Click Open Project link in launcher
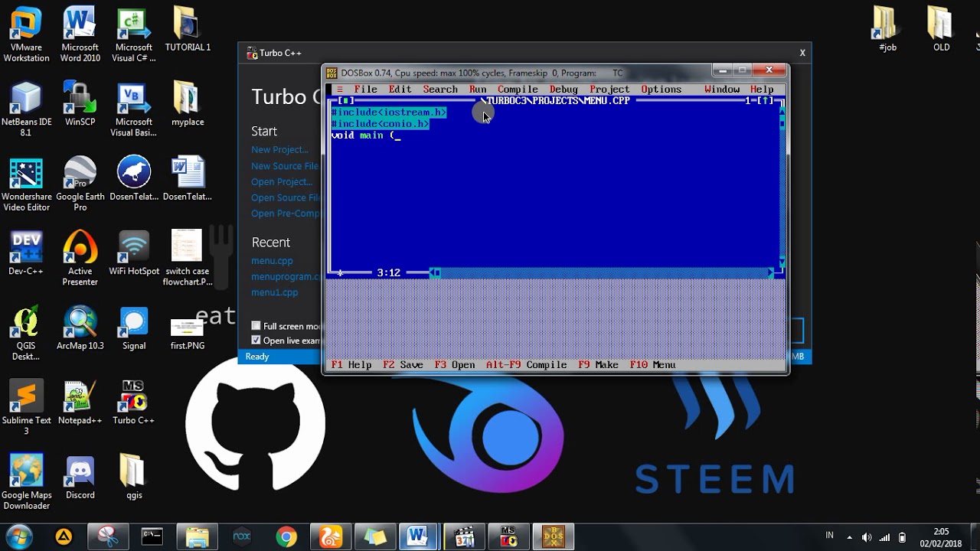This screenshot has width=980, height=551. [282, 182]
